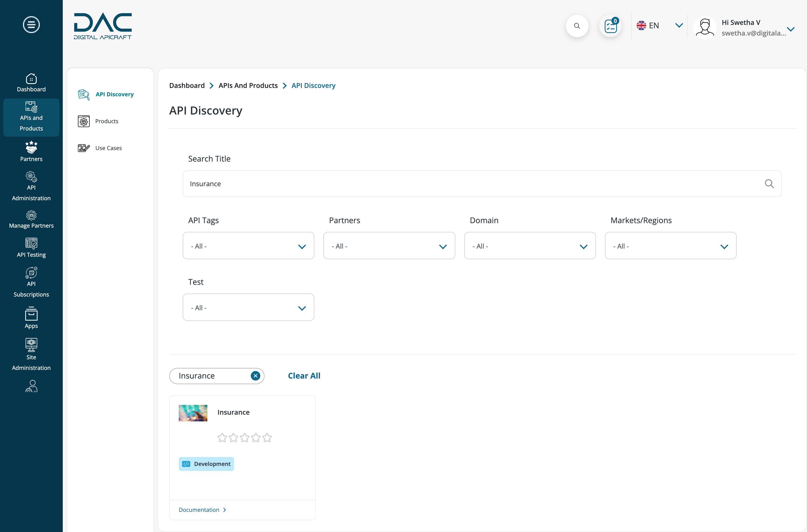Click Clear All filters link
The width and height of the screenshot is (807, 532).
coord(304,375)
